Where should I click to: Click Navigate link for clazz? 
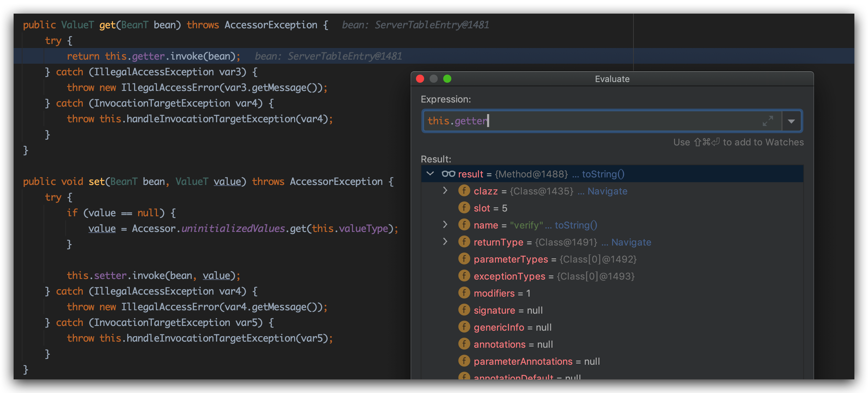tap(607, 191)
